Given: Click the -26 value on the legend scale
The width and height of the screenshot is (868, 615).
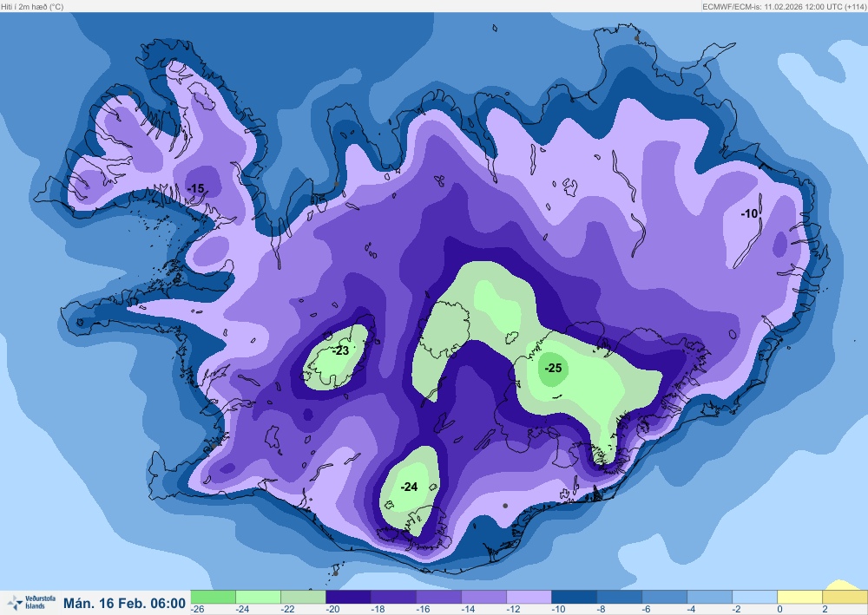Looking at the screenshot, I should click(x=197, y=610).
